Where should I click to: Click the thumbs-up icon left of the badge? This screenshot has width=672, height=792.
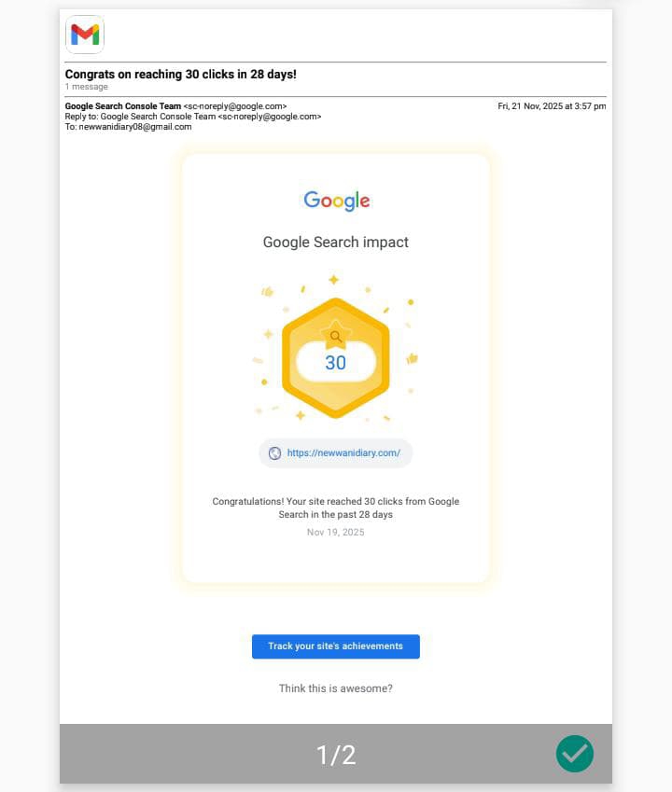(268, 291)
